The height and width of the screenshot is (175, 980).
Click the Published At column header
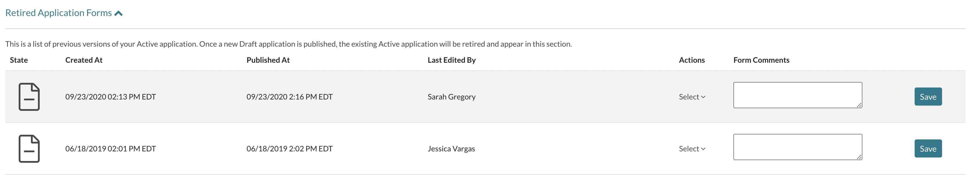pyautogui.click(x=268, y=60)
